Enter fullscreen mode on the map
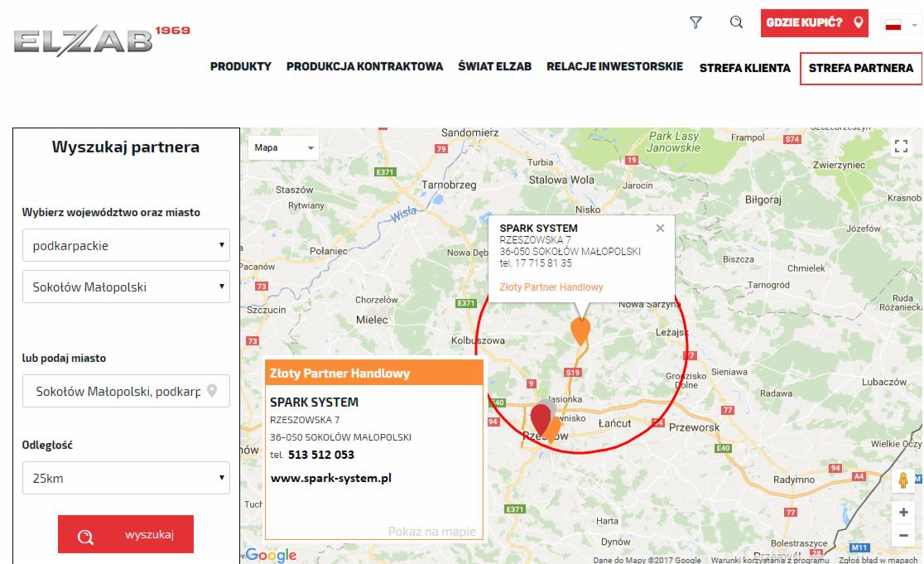The width and height of the screenshot is (924, 564). tap(902, 147)
